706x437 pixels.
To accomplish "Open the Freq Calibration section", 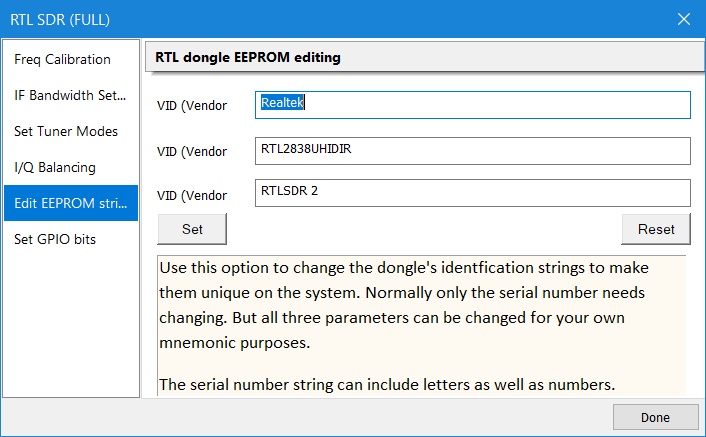I will coord(63,59).
